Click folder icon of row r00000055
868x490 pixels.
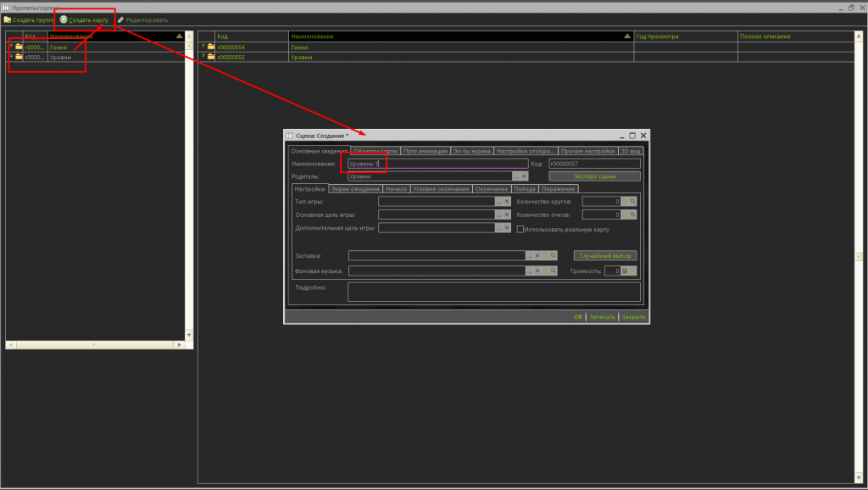coord(211,57)
